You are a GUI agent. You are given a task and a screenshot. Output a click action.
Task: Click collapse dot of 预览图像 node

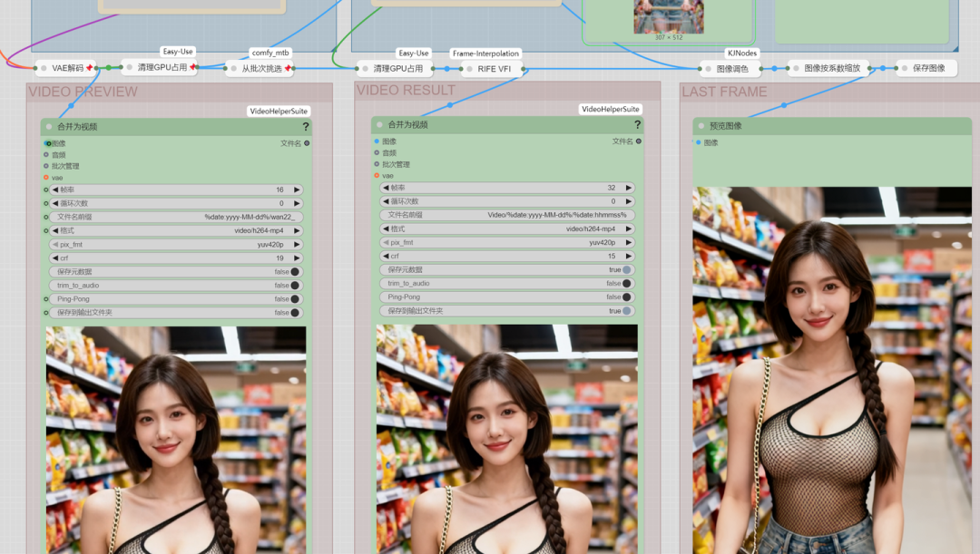tap(701, 126)
